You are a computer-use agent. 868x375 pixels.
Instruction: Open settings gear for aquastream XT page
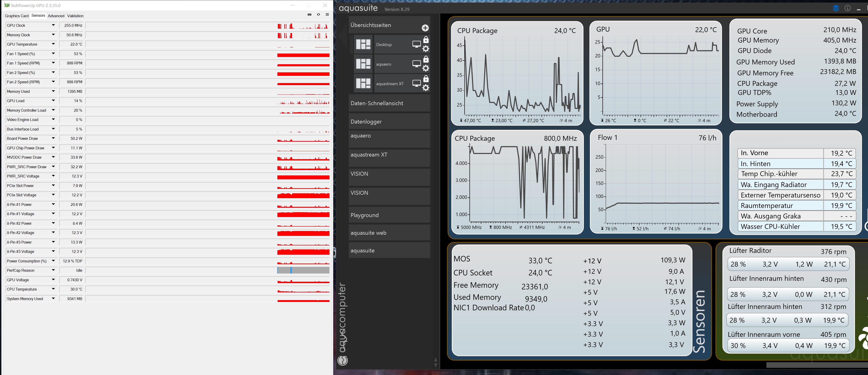[x=426, y=88]
